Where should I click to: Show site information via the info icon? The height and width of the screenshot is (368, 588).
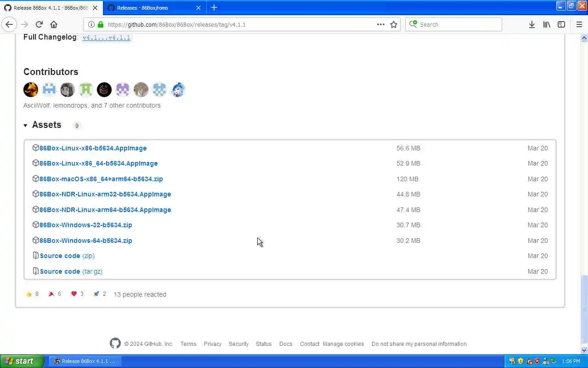[x=91, y=24]
